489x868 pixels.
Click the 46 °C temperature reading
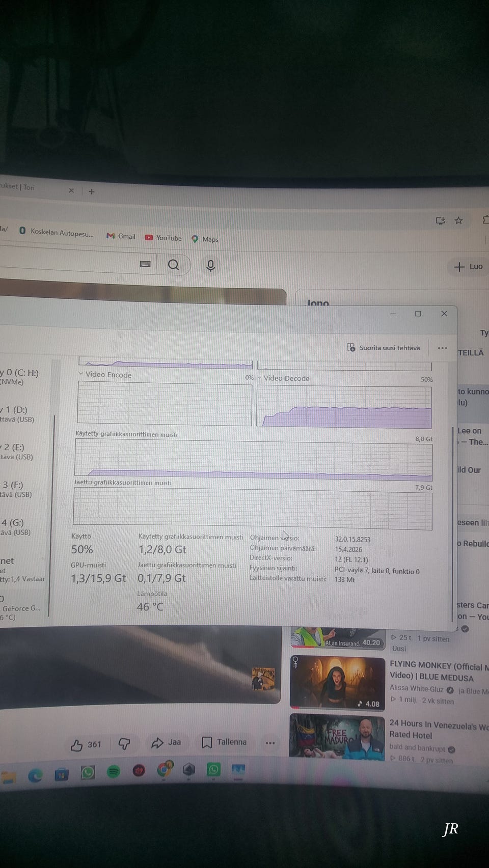[x=150, y=607]
